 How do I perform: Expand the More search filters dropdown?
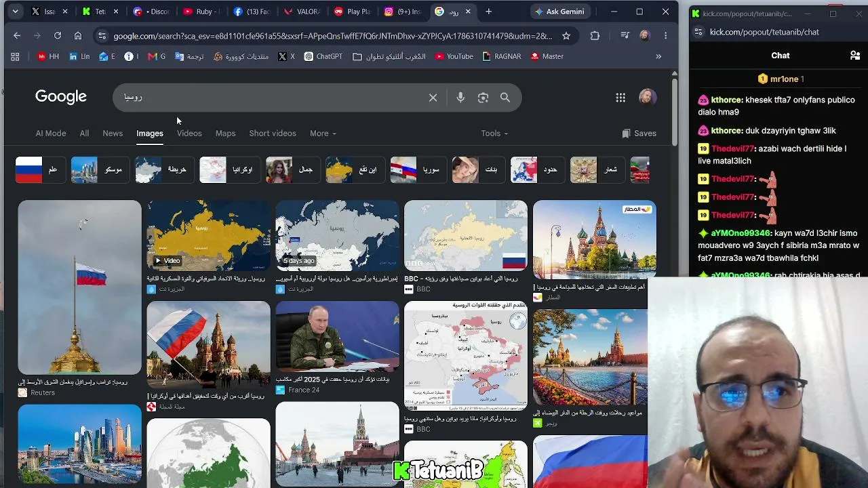(323, 134)
